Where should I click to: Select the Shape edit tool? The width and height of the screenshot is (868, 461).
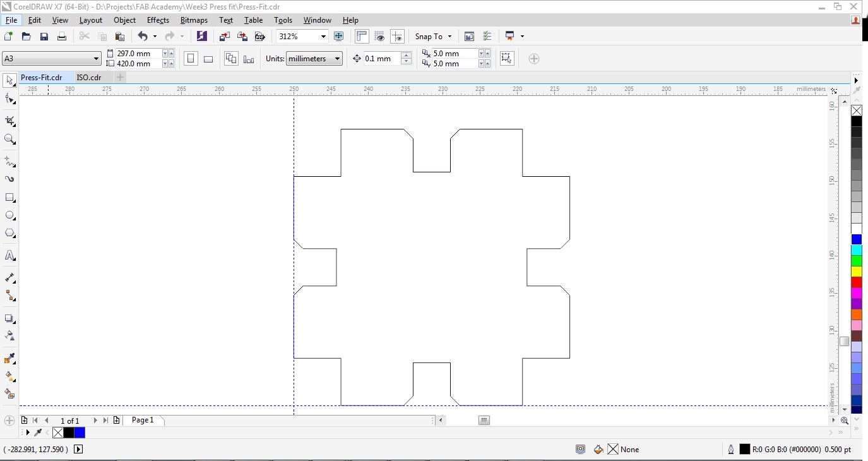10,99
